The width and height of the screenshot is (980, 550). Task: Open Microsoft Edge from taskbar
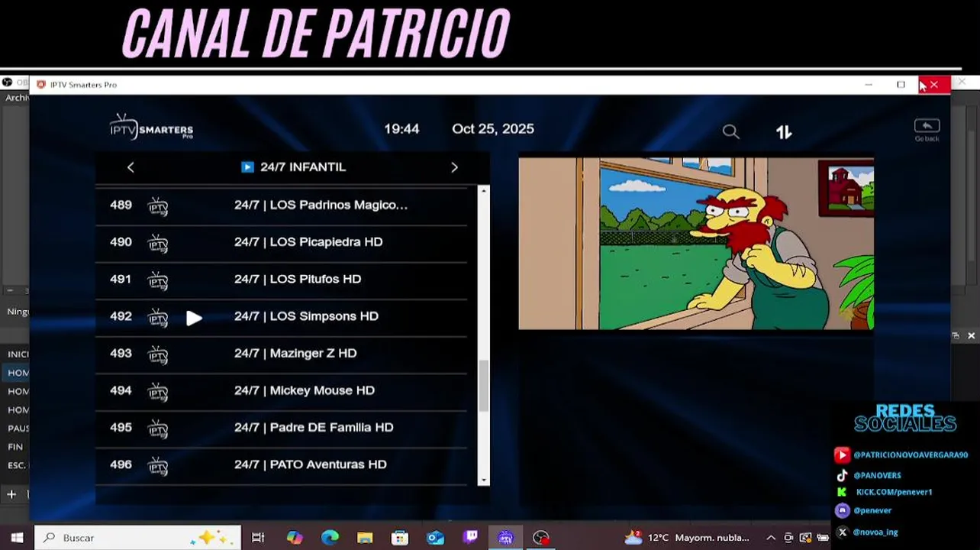[330, 538]
